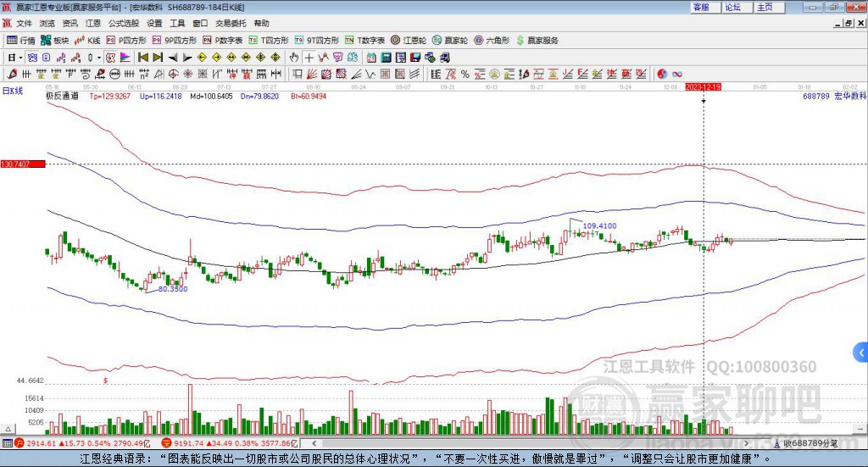868x467 pixels.
Task: Select the red pencil eraser tool
Action: point(12,74)
